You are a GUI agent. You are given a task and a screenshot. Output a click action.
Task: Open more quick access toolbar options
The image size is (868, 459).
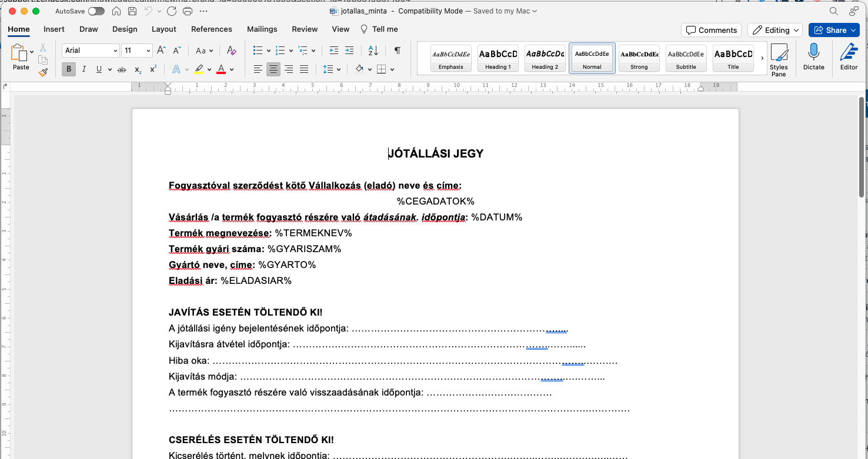tap(203, 11)
